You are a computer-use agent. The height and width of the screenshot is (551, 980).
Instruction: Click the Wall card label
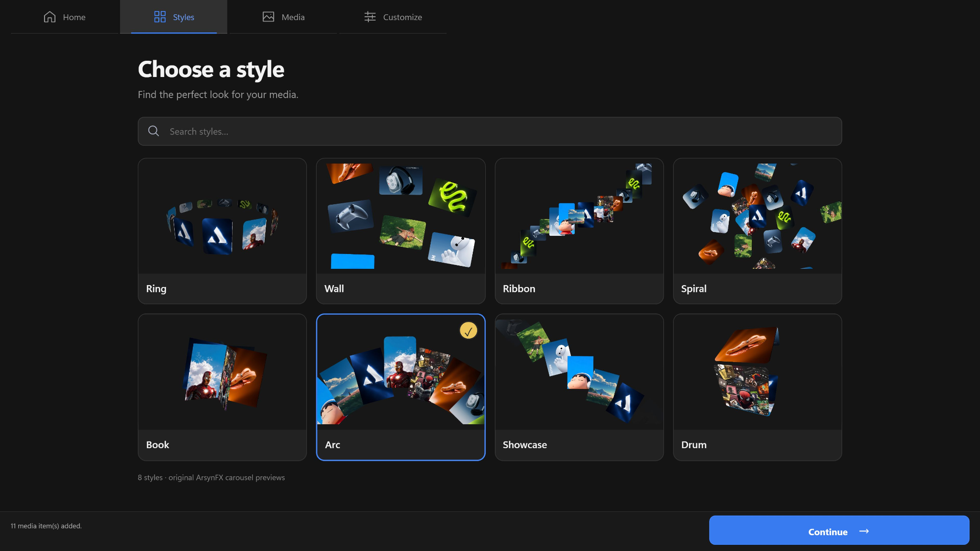334,289
